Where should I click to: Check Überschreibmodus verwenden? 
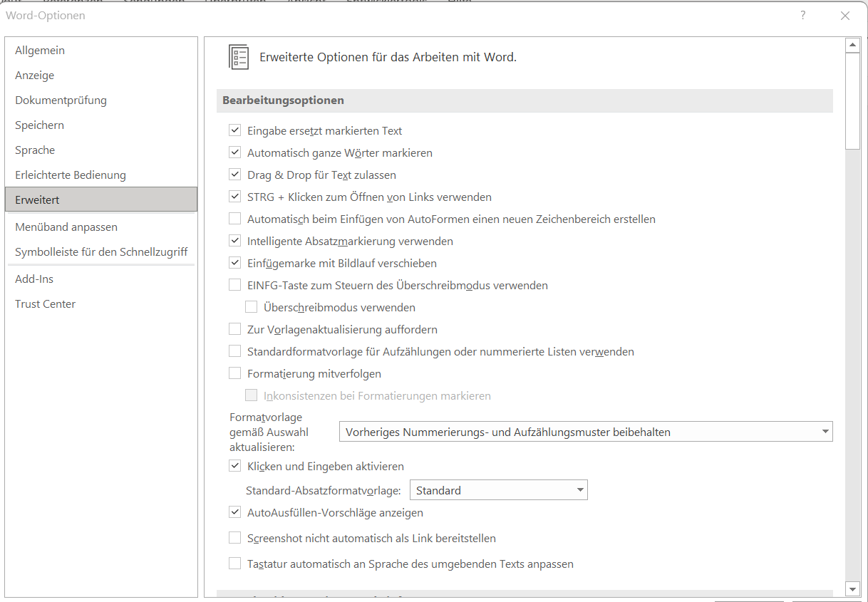pyautogui.click(x=251, y=307)
